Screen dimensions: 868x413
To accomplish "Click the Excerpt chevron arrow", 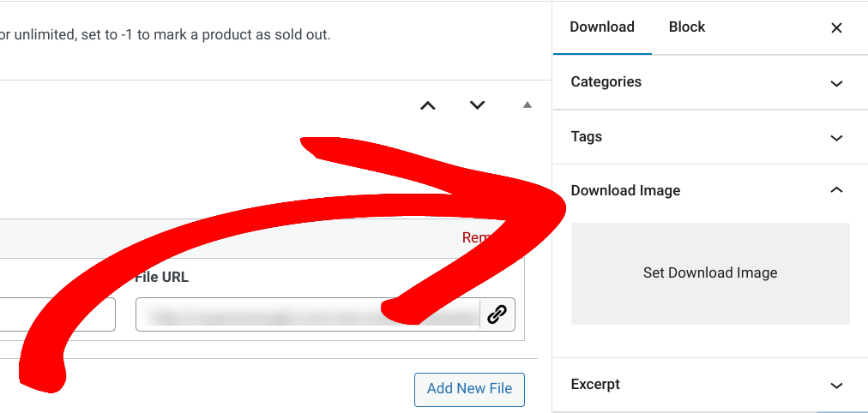I will pyautogui.click(x=837, y=386).
